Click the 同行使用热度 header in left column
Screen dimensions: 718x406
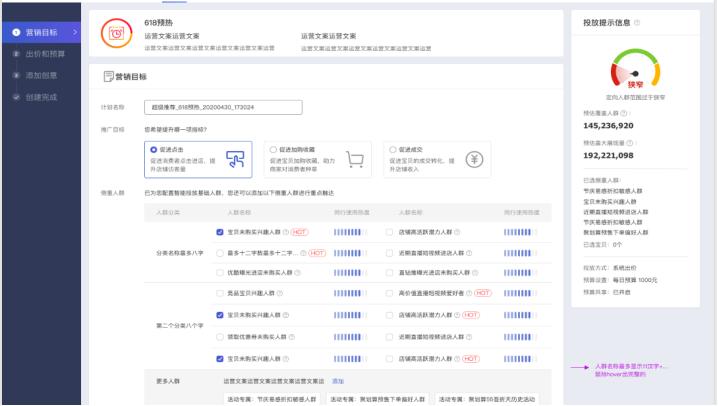(352, 212)
